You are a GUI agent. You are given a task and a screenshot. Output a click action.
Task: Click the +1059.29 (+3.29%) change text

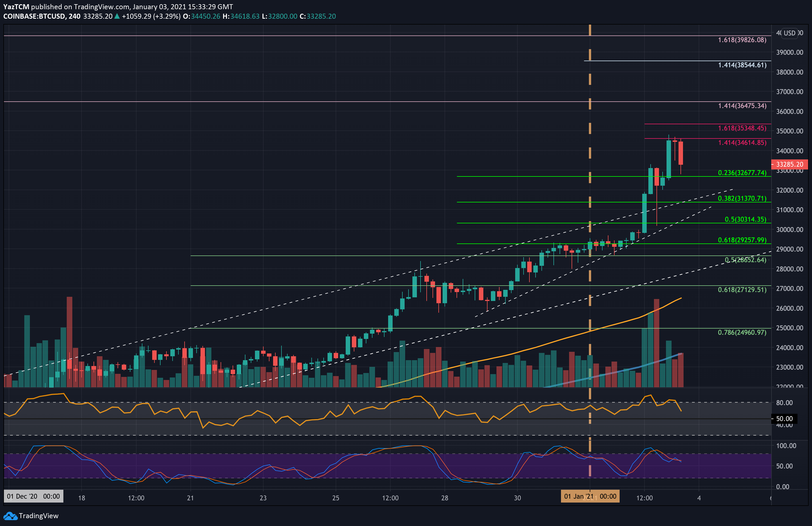(151, 16)
